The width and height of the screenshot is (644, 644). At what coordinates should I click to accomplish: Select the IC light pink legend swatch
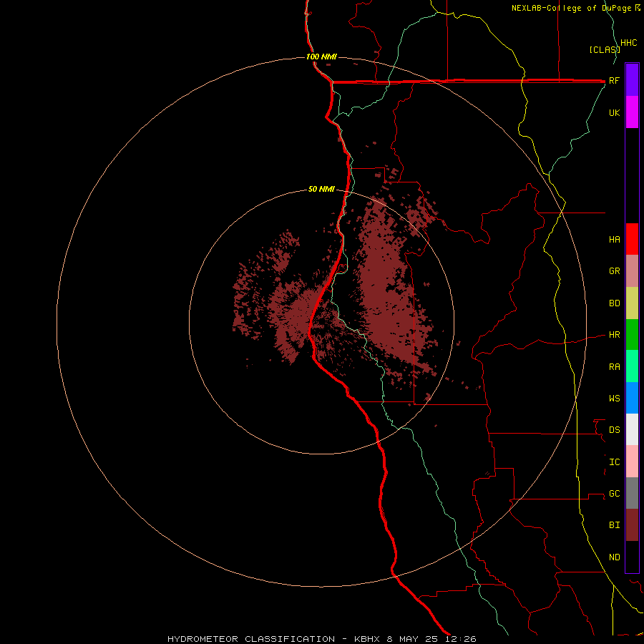(x=632, y=462)
